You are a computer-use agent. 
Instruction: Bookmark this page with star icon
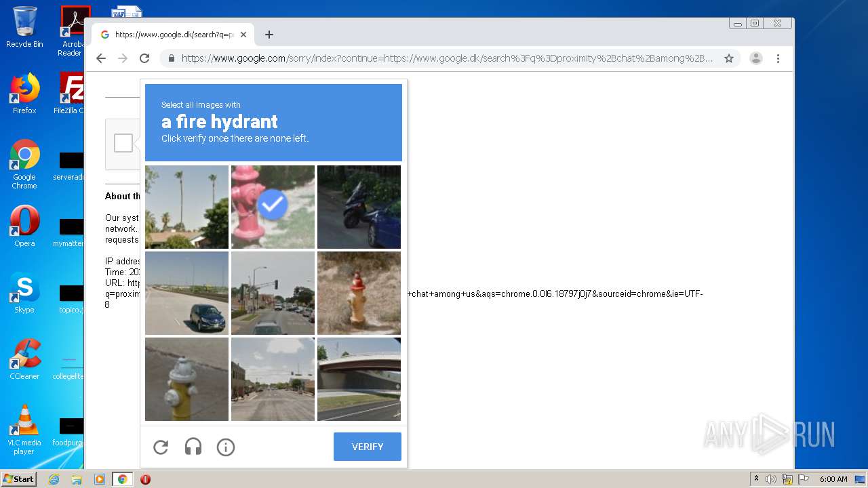coord(729,58)
